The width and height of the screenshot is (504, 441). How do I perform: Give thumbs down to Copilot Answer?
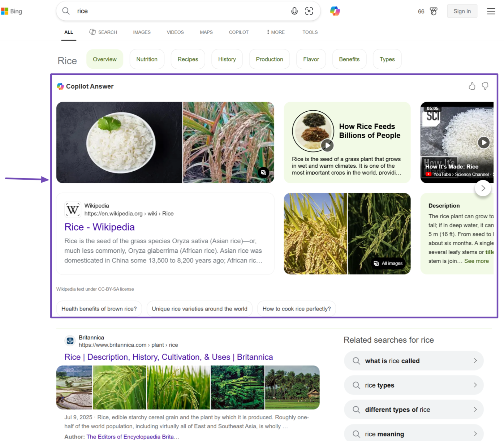coord(485,86)
